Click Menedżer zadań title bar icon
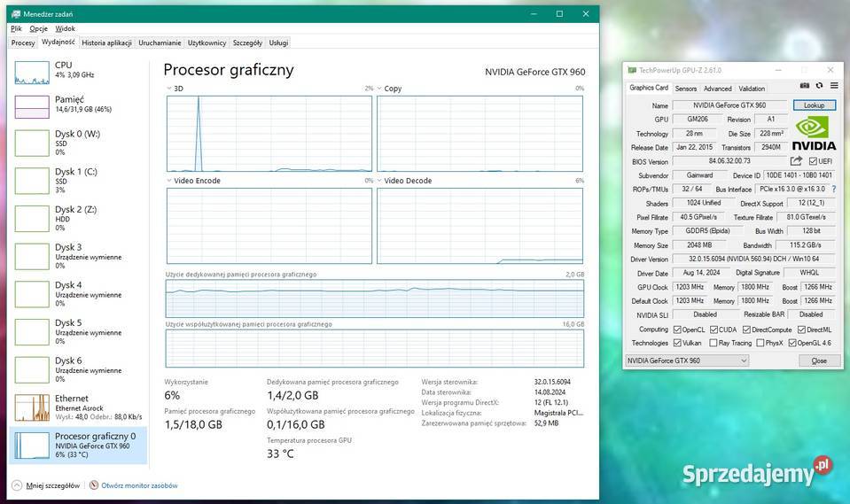Screen dimensions: 850x504 [x=16, y=14]
